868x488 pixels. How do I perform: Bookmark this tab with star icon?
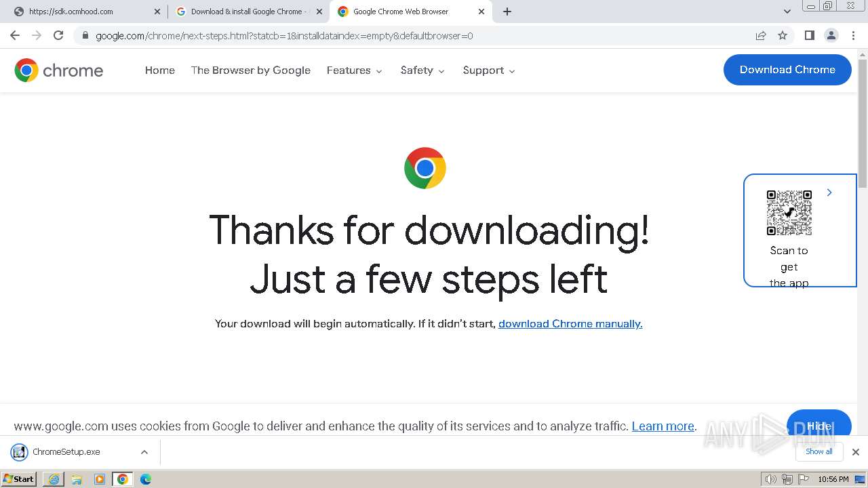pos(783,35)
